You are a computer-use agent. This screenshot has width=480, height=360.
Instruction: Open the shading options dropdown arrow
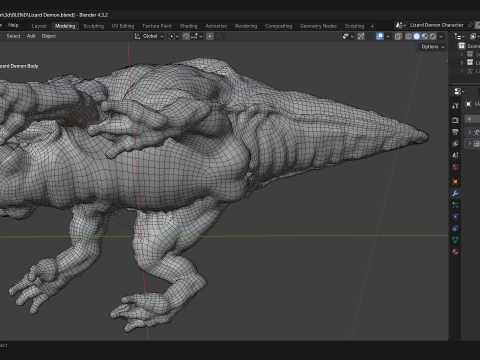tap(441, 36)
